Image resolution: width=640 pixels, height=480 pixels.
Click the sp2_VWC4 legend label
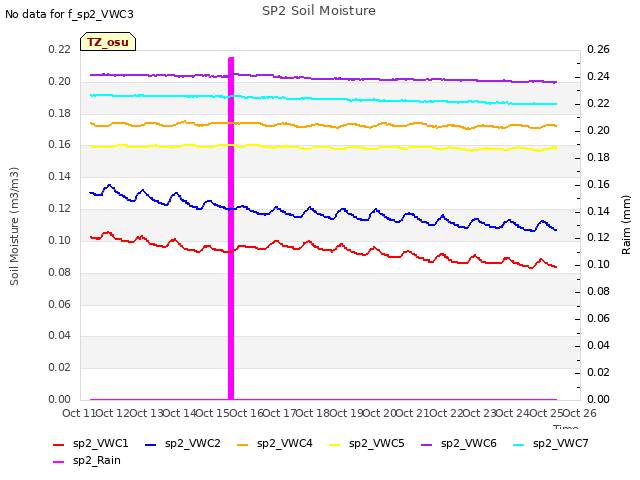pos(284,443)
